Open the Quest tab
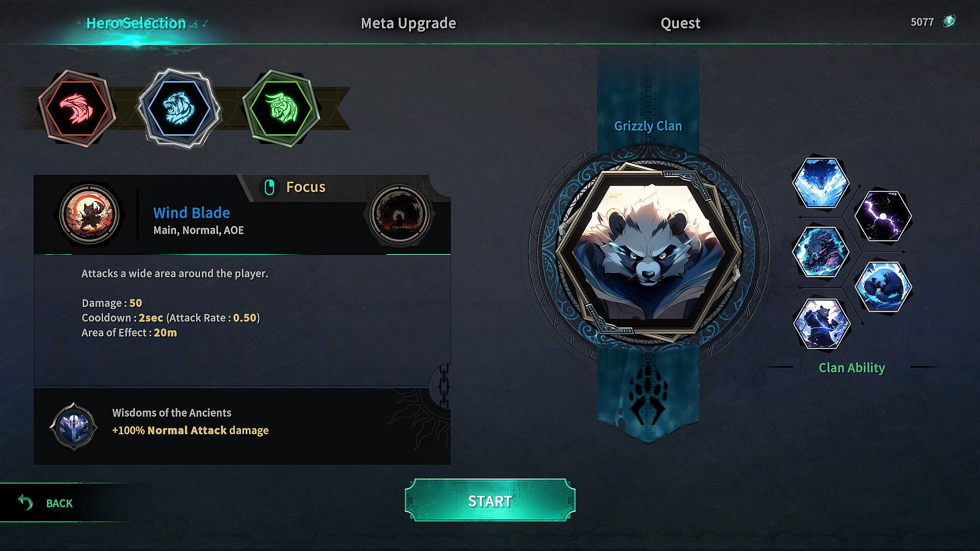 [680, 23]
